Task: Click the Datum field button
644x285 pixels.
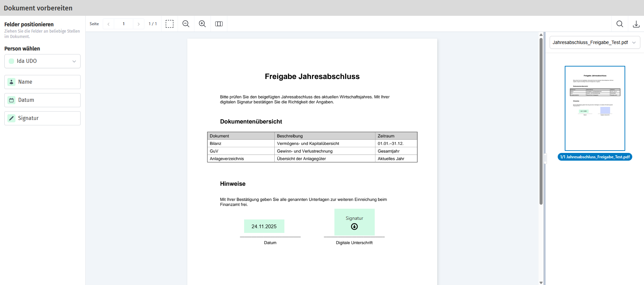Action: coord(42,100)
